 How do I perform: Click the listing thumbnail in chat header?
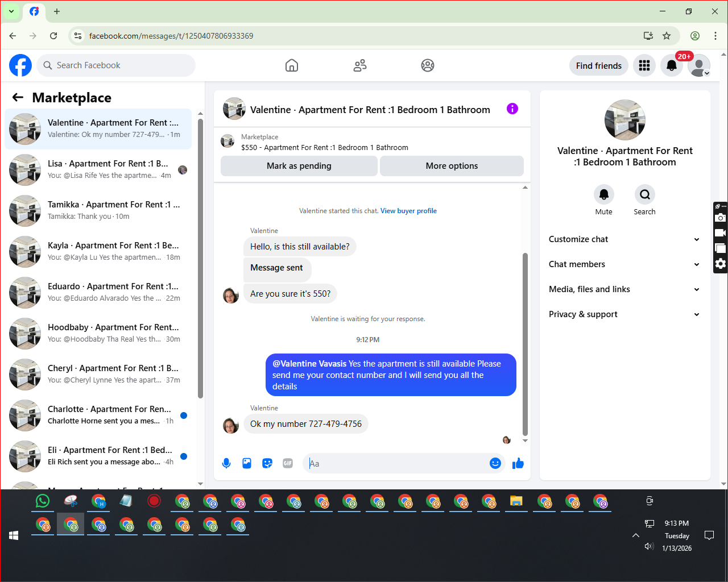[x=234, y=109]
